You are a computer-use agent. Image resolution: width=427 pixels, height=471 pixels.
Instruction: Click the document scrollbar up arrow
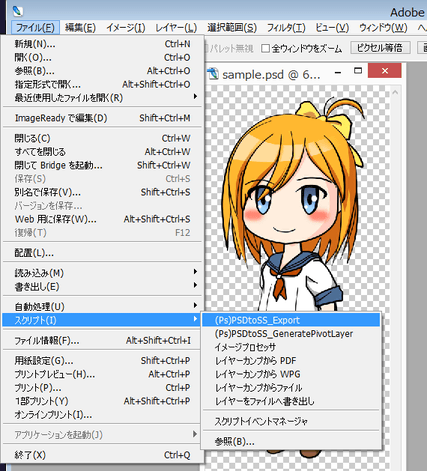(x=395, y=92)
